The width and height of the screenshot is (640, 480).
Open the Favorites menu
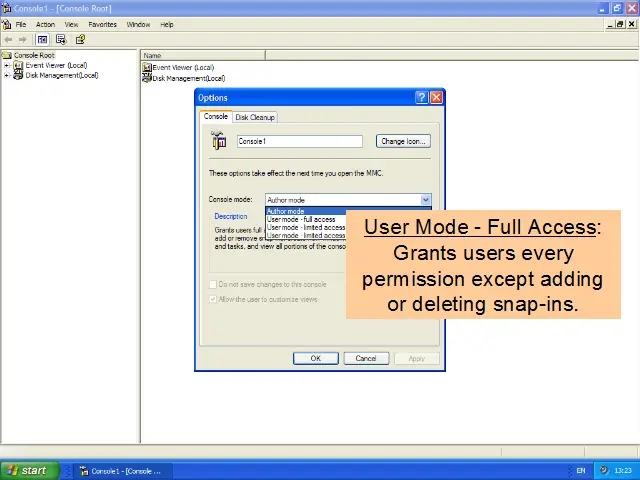tap(102, 24)
